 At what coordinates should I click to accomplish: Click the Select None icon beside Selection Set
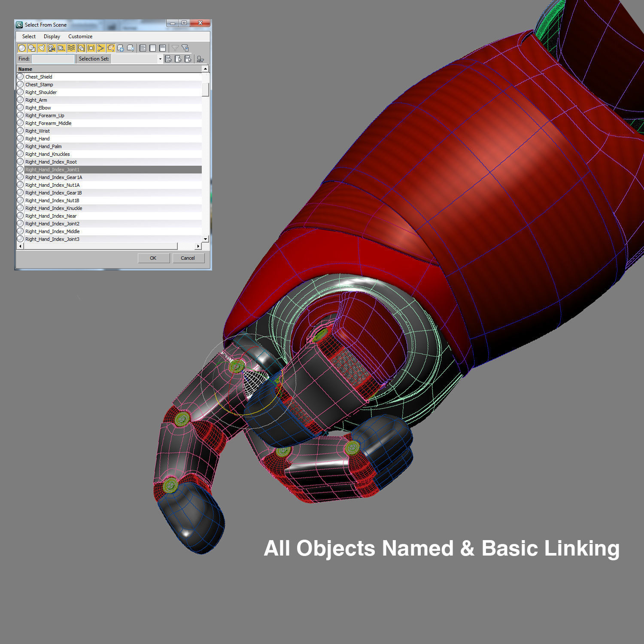click(x=178, y=59)
